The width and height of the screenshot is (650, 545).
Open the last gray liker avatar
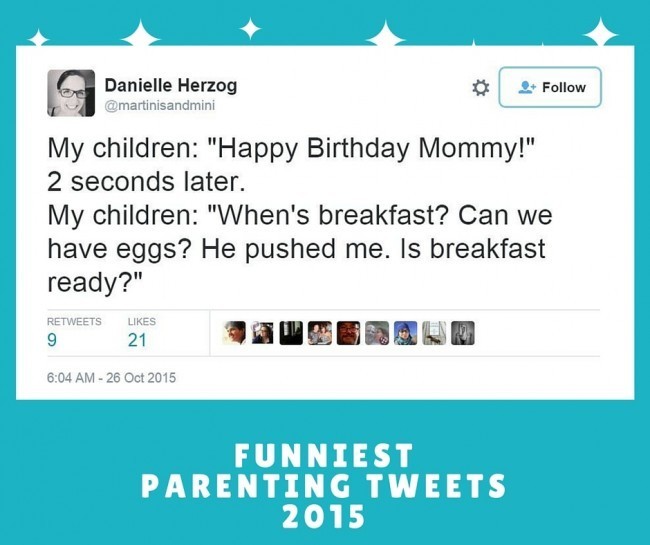tap(463, 333)
